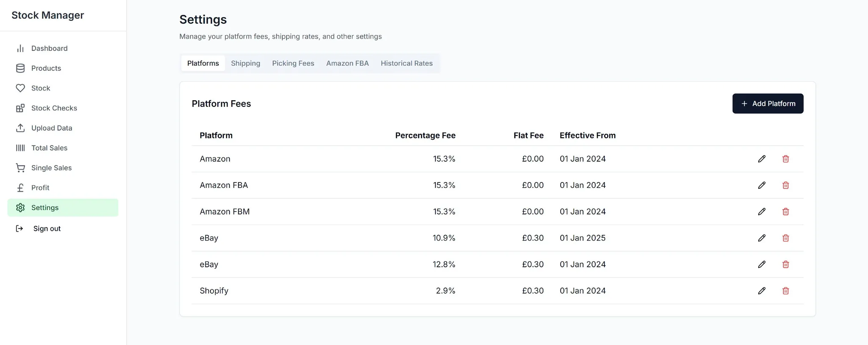Click the trash icon for Amazon FBA
Image resolution: width=868 pixels, height=345 pixels.
[785, 185]
